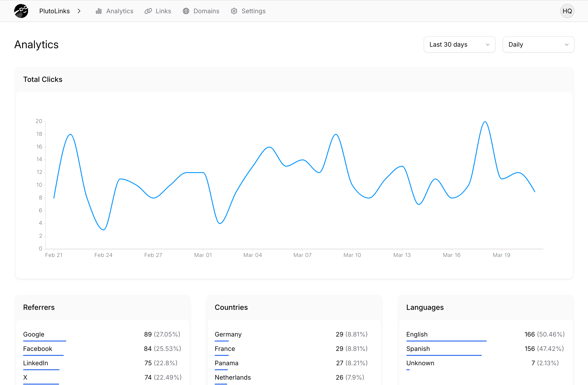The height and width of the screenshot is (385, 588).
Task: Click the Settings gear icon
Action: pyautogui.click(x=234, y=11)
